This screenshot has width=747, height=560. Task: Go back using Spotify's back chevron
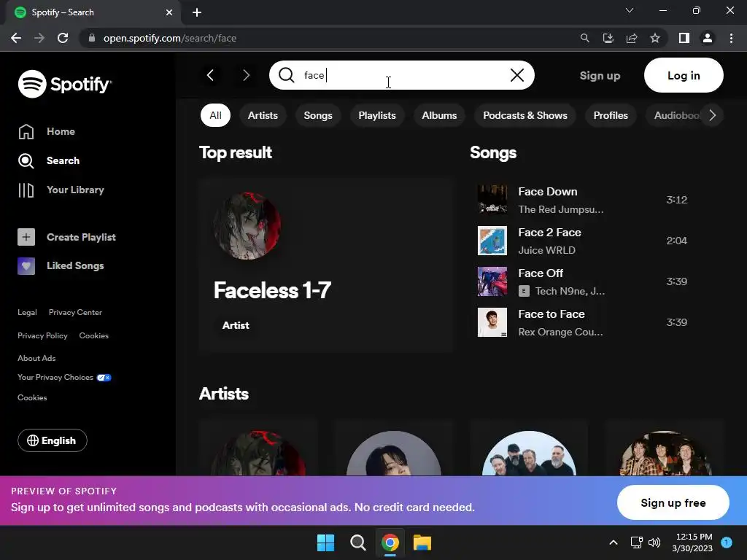(210, 75)
